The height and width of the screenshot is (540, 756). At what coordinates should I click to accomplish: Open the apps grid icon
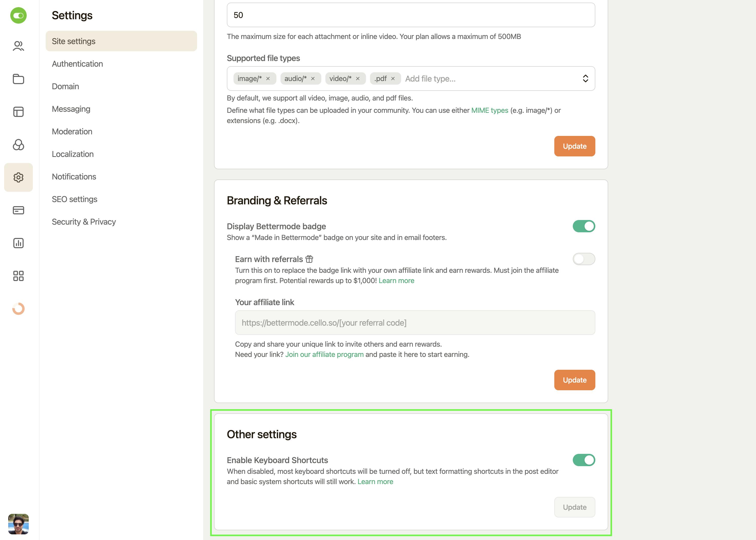[x=18, y=276]
